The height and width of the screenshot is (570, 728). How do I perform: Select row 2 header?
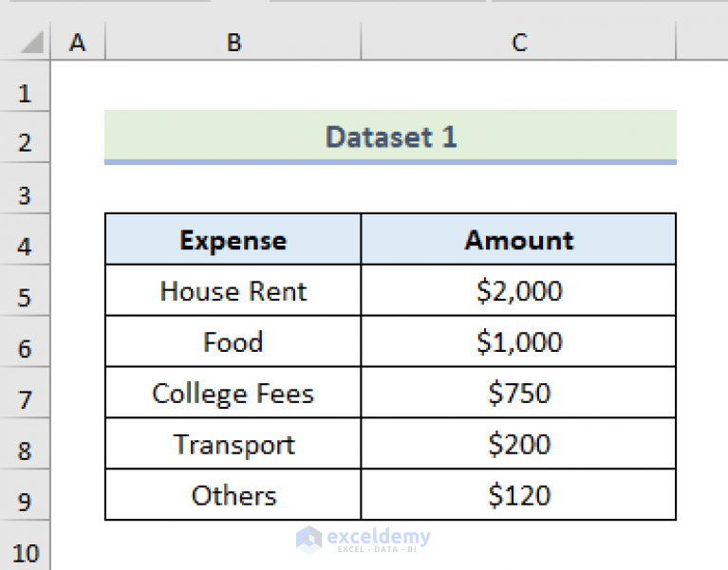click(25, 138)
